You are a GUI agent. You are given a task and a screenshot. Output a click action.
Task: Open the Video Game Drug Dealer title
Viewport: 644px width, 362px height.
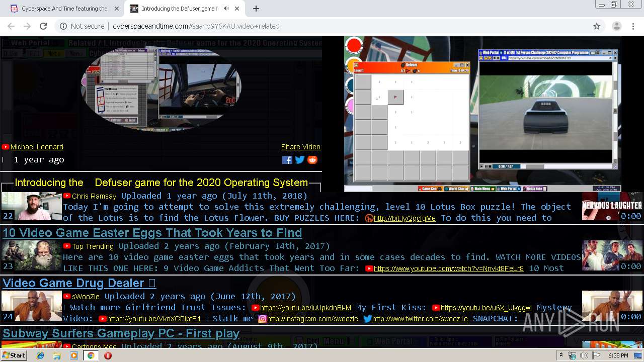click(x=79, y=283)
